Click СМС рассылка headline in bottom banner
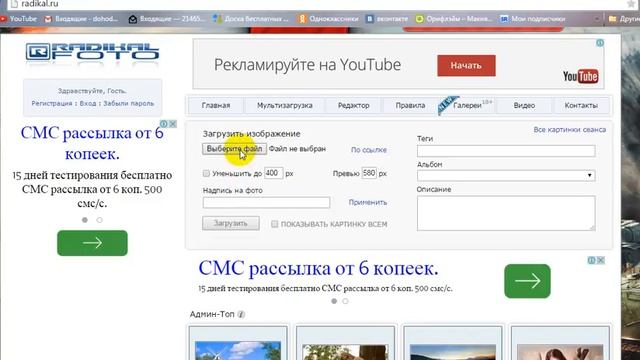 (x=318, y=269)
